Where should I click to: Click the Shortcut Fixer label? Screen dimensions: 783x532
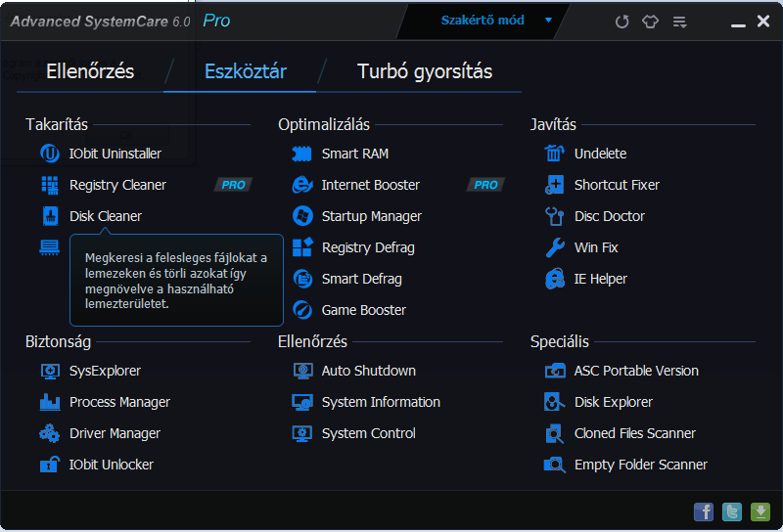617,185
